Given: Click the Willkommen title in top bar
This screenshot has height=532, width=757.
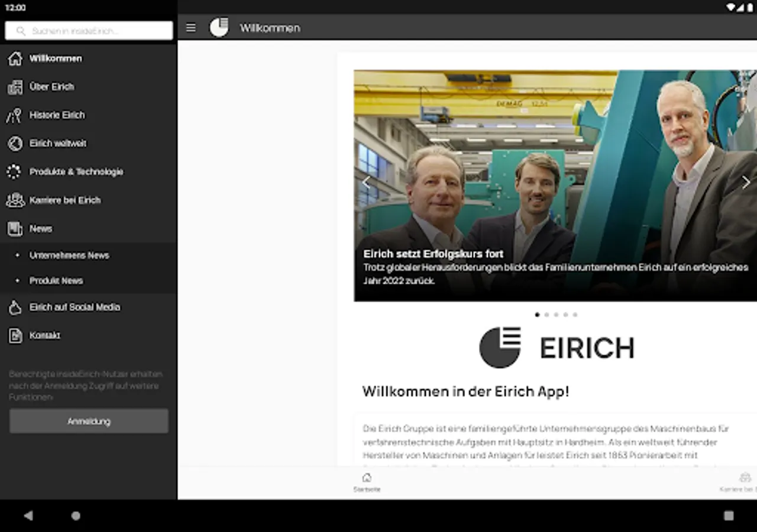Looking at the screenshot, I should pyautogui.click(x=270, y=28).
